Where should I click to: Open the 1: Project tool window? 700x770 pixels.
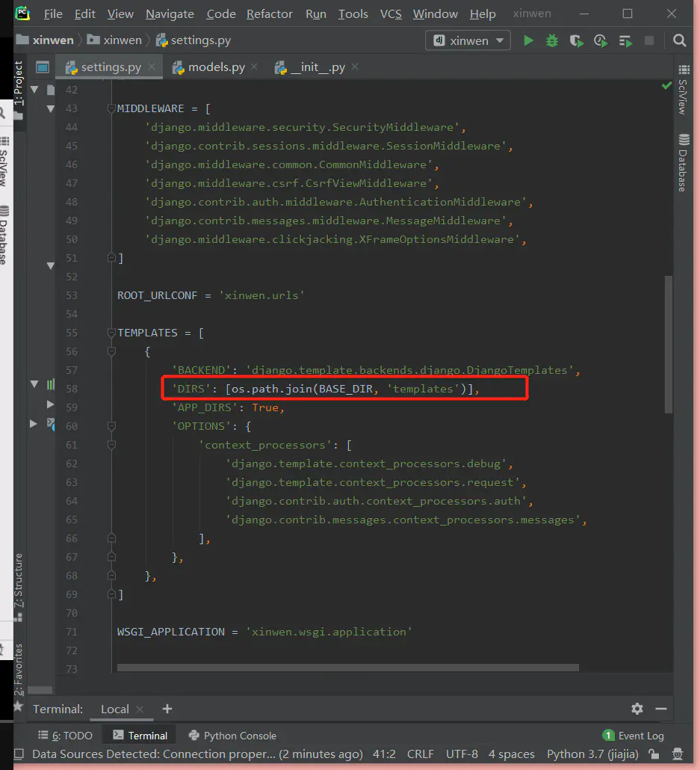19,90
